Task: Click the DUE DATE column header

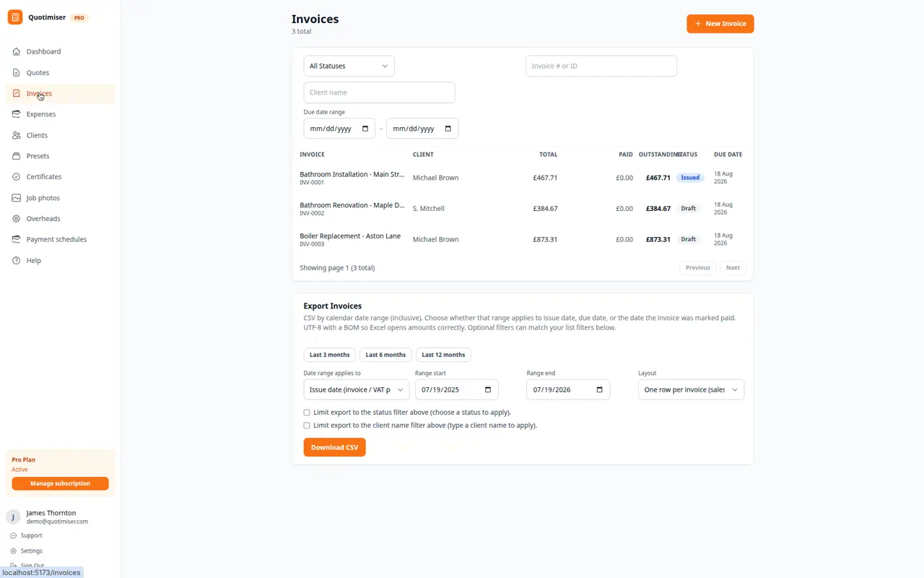Action: click(728, 155)
